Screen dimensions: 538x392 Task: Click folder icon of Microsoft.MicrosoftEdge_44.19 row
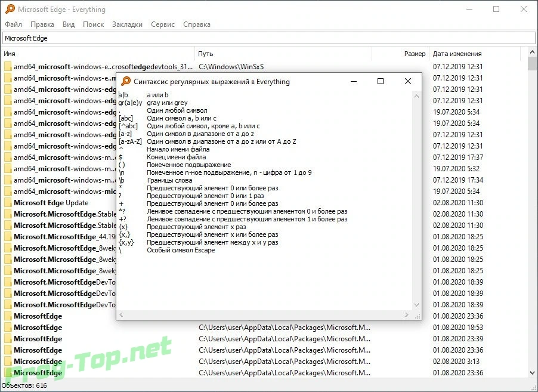click(8, 236)
